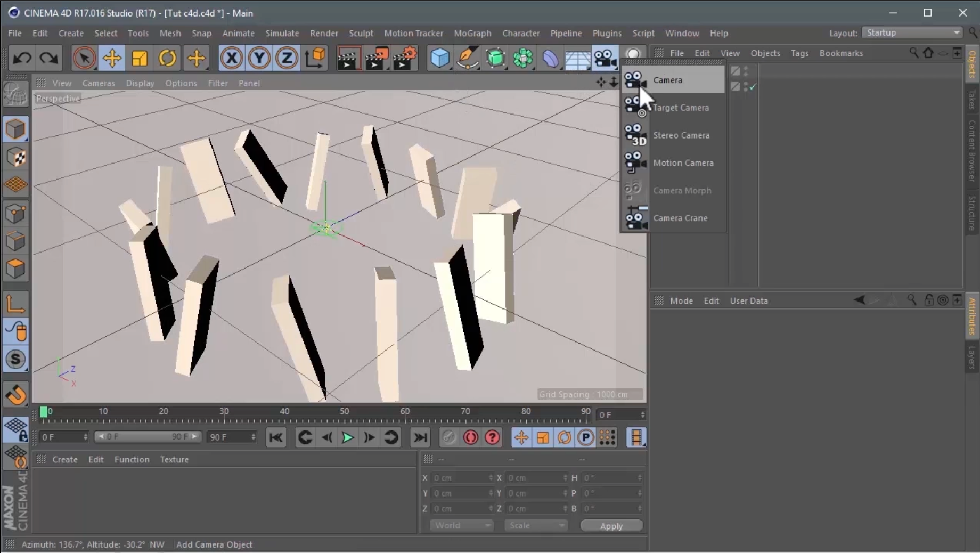
Task: Open the material manager Create menu
Action: (x=65, y=459)
